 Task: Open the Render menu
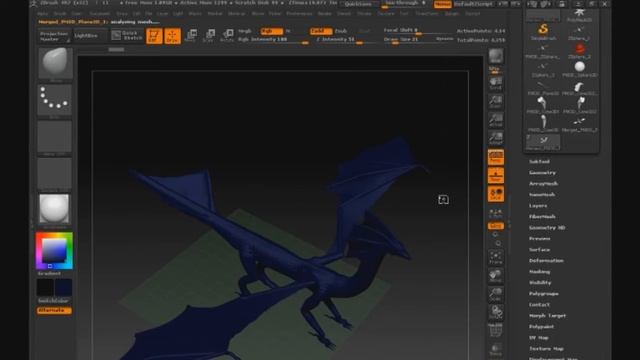coord(324,13)
